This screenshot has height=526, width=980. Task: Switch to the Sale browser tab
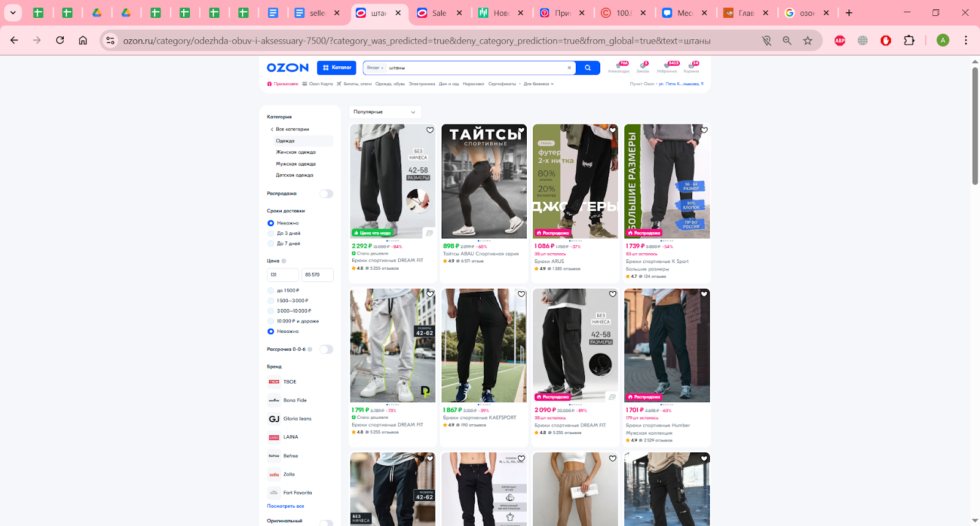coord(439,13)
